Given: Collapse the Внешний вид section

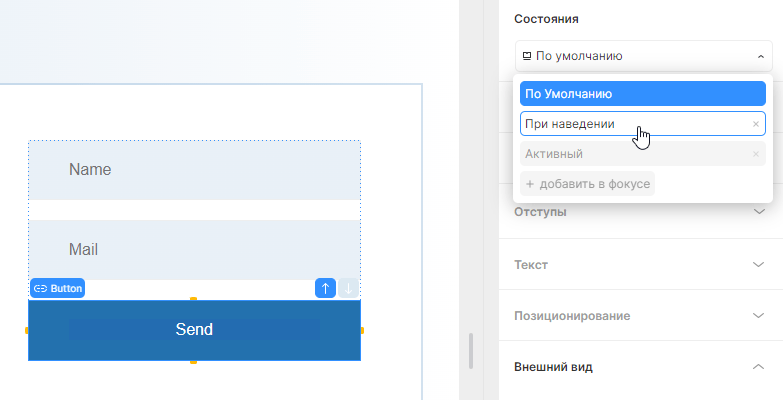Looking at the screenshot, I should coord(757,366).
